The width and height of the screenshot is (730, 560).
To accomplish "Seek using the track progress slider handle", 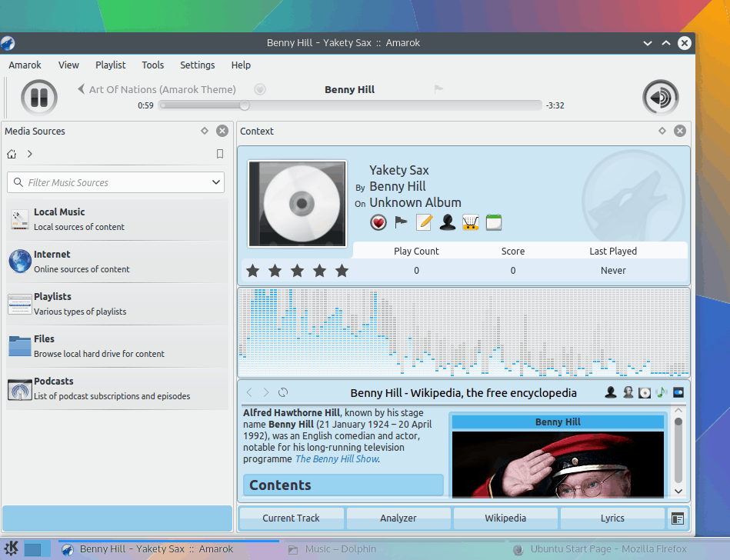I will click(x=245, y=105).
